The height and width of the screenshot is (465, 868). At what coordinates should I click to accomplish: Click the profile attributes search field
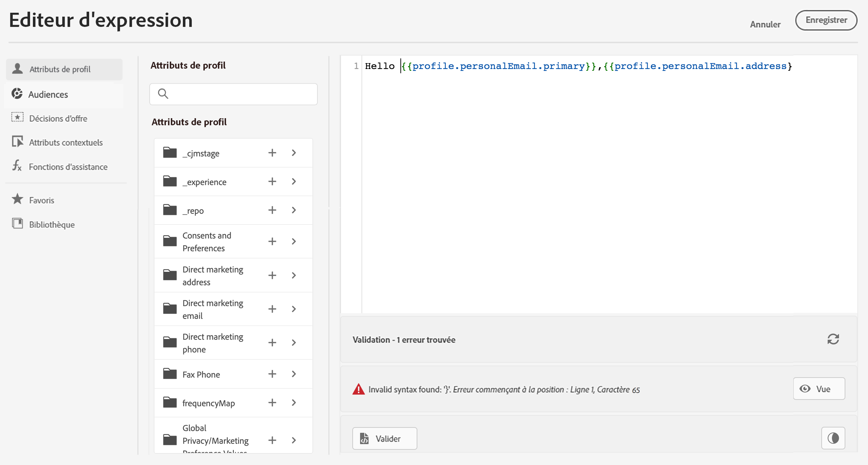(233, 94)
